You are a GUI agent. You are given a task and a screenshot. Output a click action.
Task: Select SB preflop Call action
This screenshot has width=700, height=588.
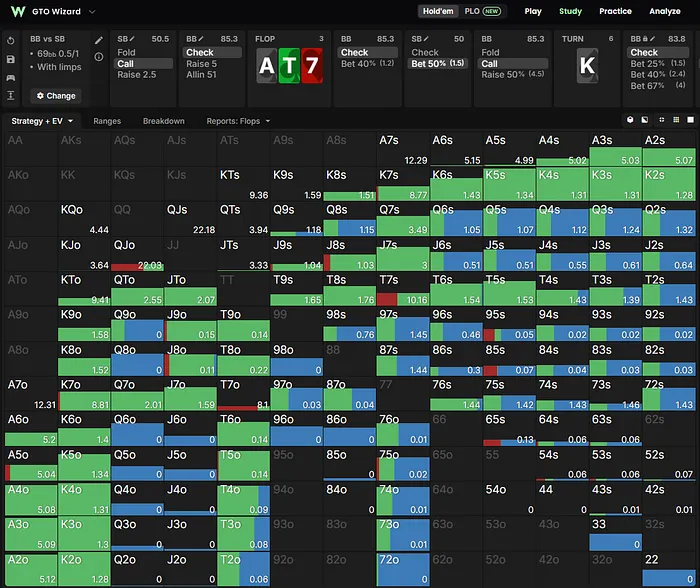144,64
